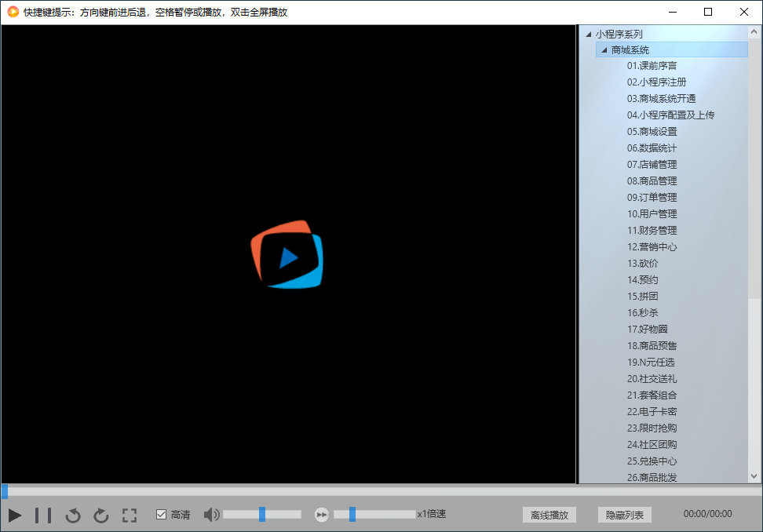Open lesson 25.兑换中心
Viewport: 763px width, 532px height.
(652, 461)
